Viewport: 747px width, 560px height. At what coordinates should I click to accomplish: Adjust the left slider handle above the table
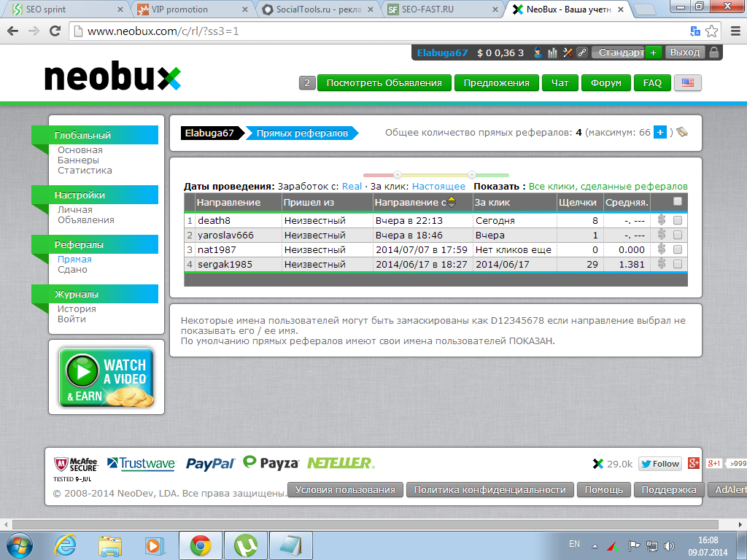[x=398, y=175]
